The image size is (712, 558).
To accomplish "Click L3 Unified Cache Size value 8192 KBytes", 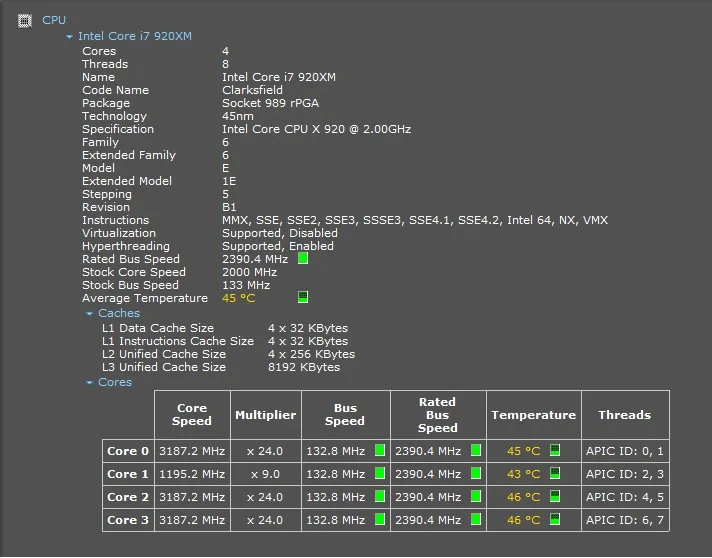I will tap(304, 367).
